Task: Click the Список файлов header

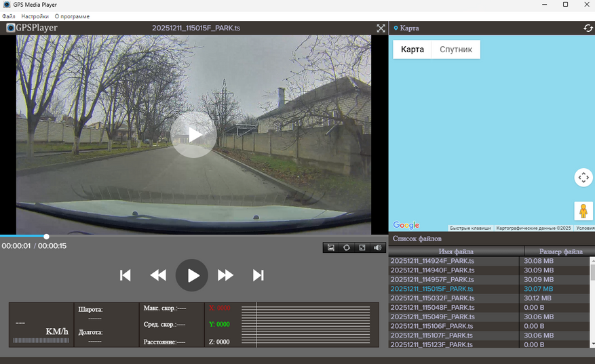Action: (x=417, y=239)
